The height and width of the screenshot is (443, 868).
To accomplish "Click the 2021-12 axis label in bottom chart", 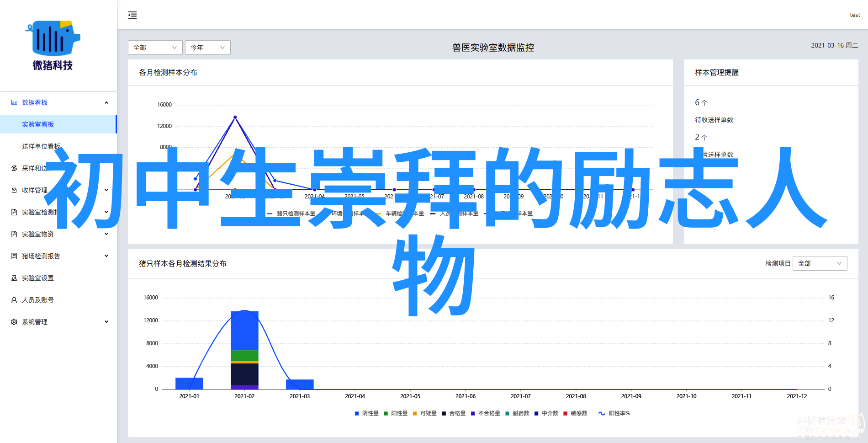I will [797, 396].
